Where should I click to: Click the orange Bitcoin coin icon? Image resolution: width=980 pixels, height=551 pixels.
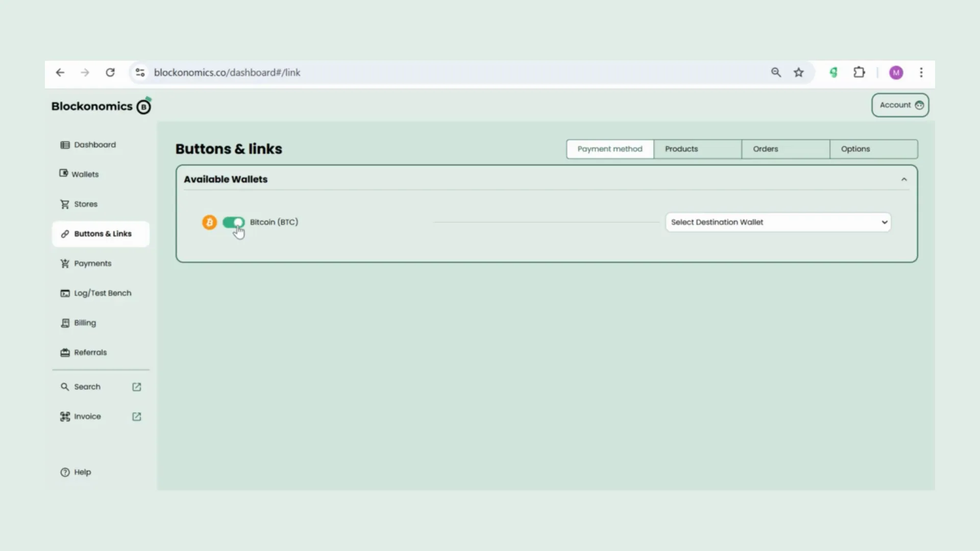point(209,222)
